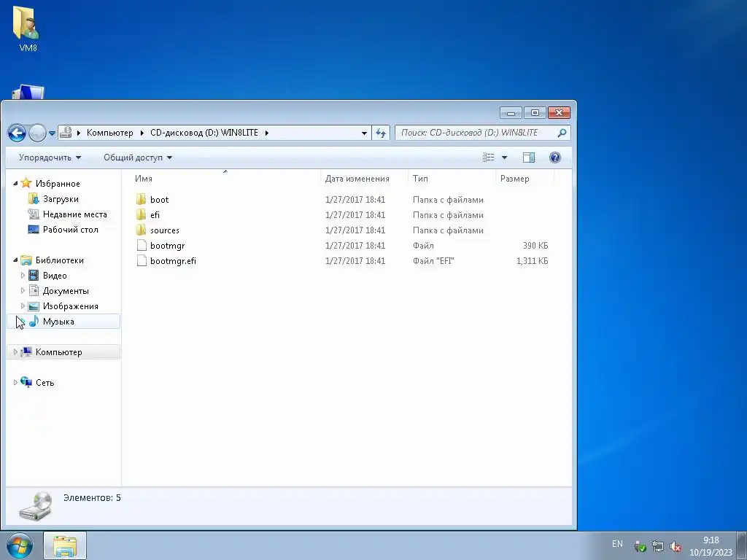Open the Изображения library

(x=71, y=306)
